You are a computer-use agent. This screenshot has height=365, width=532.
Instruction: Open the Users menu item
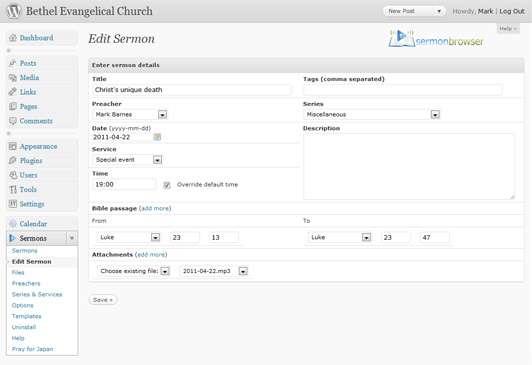28,175
